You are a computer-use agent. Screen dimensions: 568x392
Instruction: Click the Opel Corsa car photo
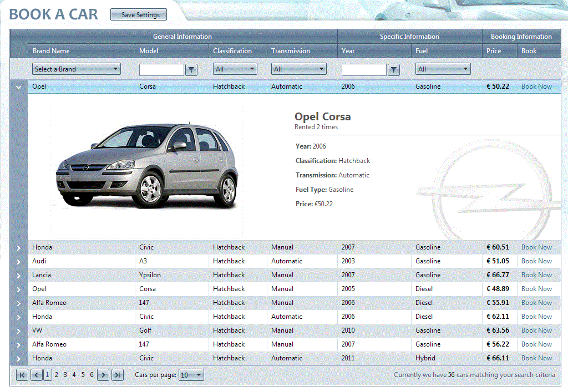(x=146, y=166)
